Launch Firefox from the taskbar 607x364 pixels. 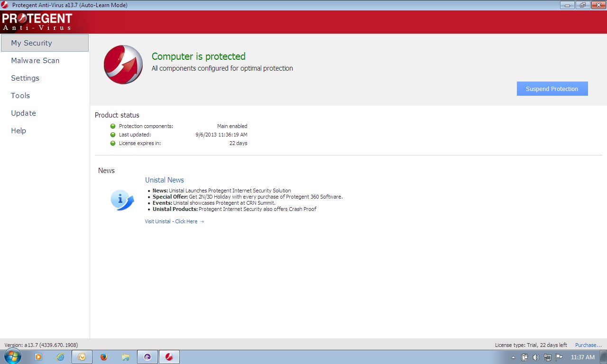point(104,357)
